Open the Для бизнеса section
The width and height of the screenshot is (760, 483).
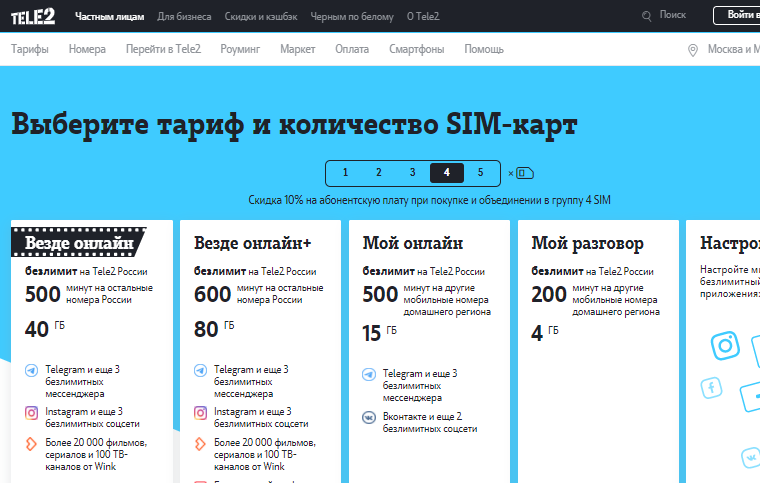coord(184,16)
